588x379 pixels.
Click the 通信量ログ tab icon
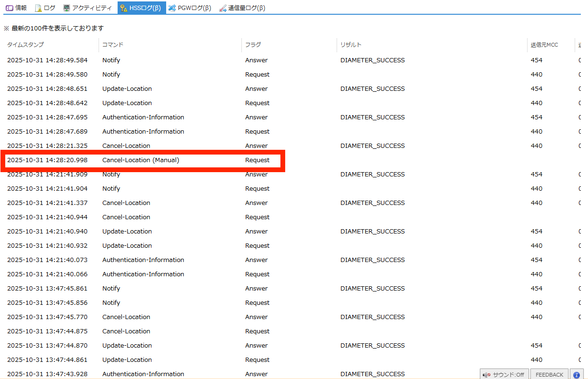coord(223,8)
